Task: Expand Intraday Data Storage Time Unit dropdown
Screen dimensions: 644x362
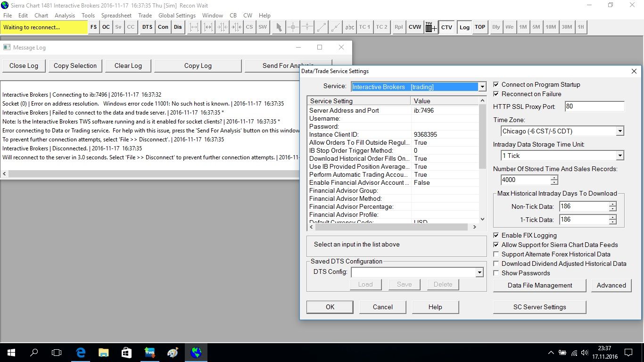Action: point(620,156)
